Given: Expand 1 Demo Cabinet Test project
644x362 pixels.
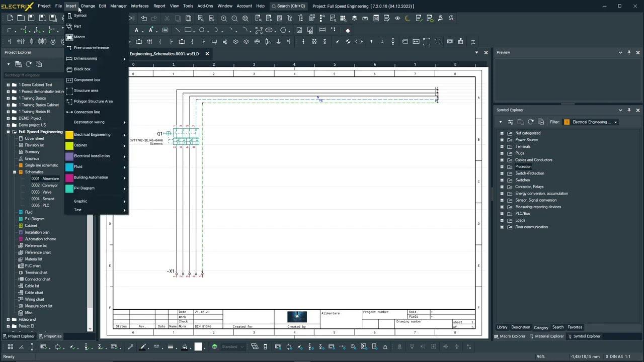Looking at the screenshot, I should point(8,85).
